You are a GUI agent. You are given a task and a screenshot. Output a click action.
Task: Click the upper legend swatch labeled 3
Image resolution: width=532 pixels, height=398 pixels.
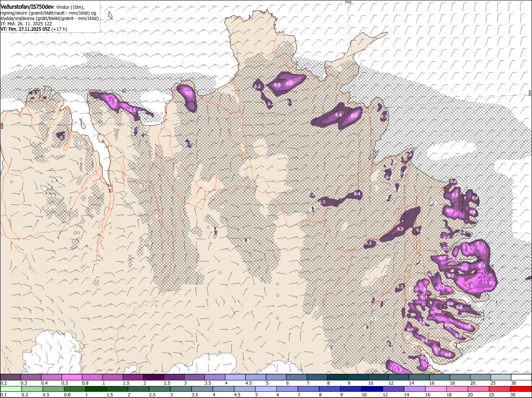coord(194,377)
